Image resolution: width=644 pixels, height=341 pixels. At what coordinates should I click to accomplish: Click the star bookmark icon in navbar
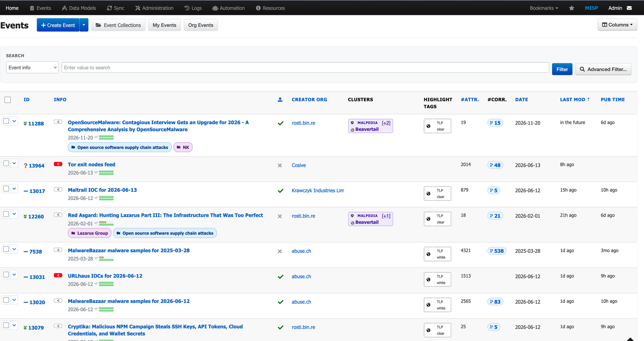pos(572,8)
